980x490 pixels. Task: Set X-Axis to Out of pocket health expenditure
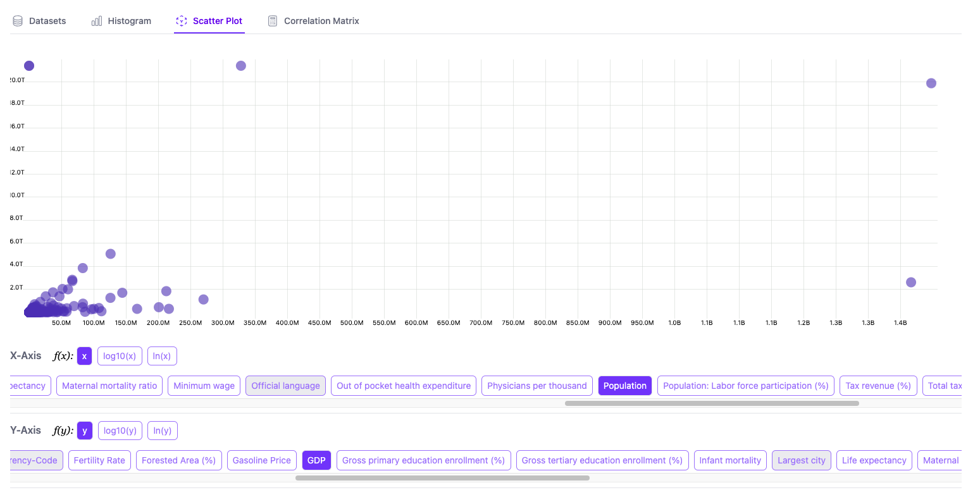[404, 386]
